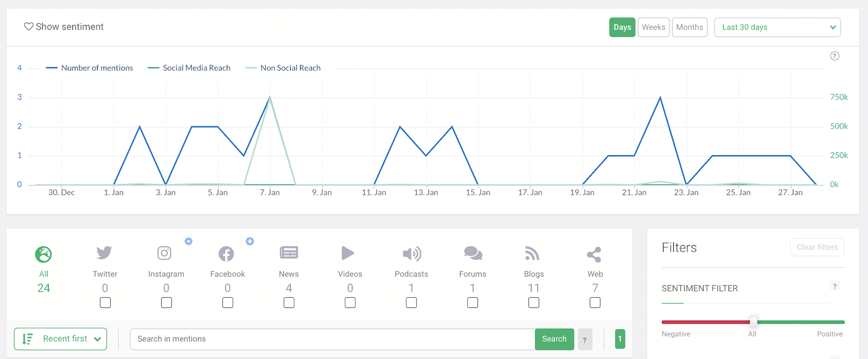Viewport: 868px width, 359px height.
Task: Tick the Web source checkbox
Action: 595,303
